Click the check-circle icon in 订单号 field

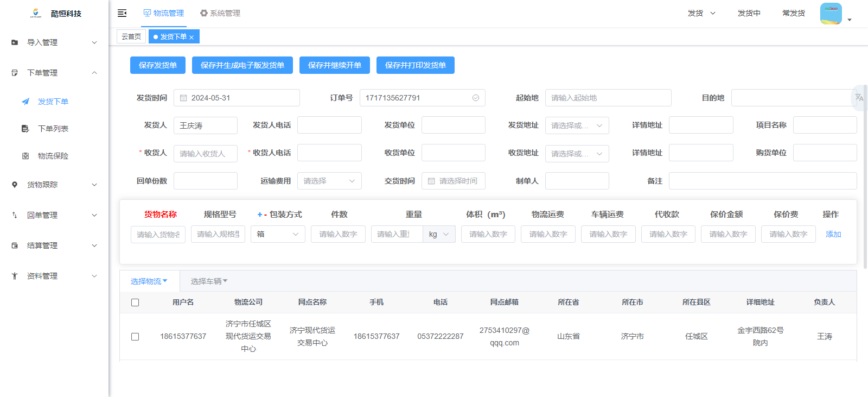click(x=476, y=98)
